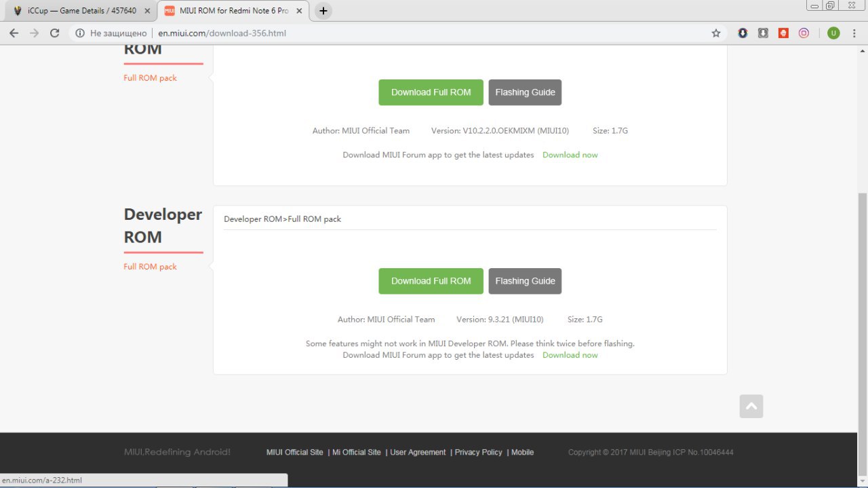
Task: Open MIUI Official Site footer link
Action: click(x=294, y=452)
